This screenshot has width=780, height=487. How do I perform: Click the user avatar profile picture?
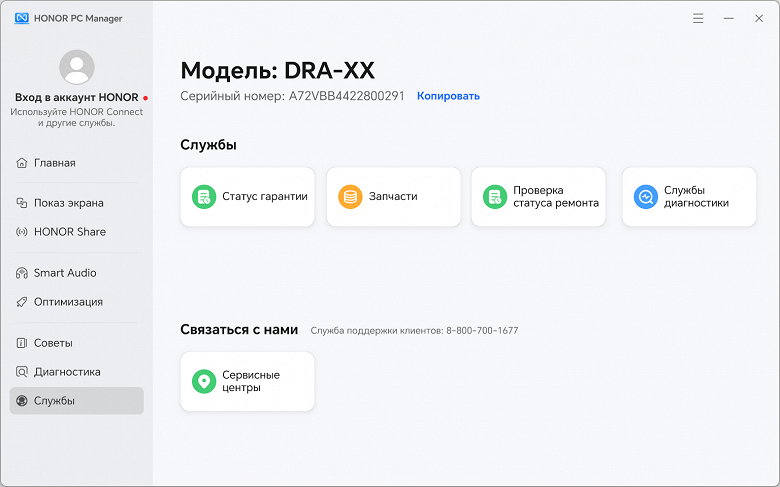point(77,67)
